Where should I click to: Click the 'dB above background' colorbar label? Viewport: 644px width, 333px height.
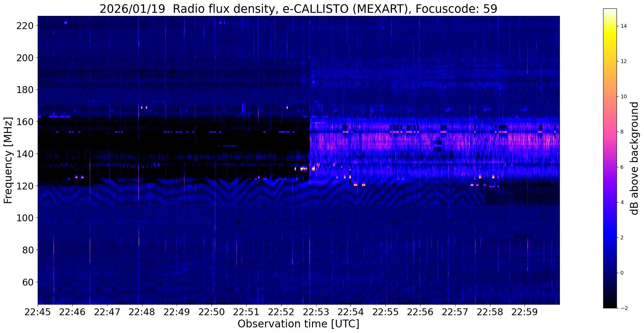point(634,158)
